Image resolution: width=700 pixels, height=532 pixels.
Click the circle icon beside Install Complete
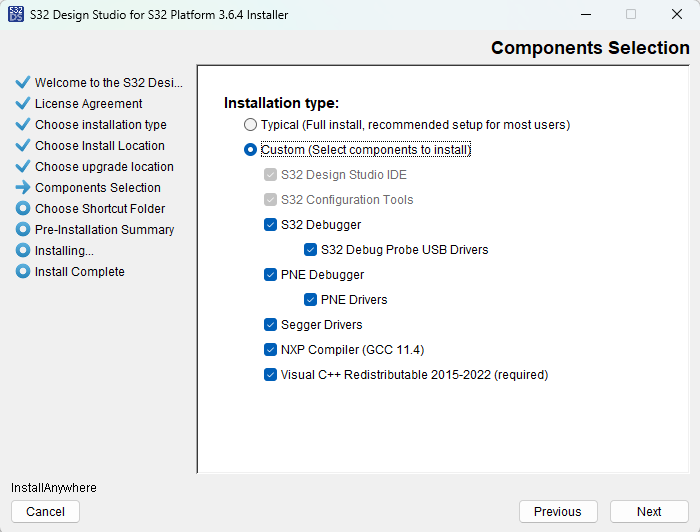pyautogui.click(x=23, y=271)
